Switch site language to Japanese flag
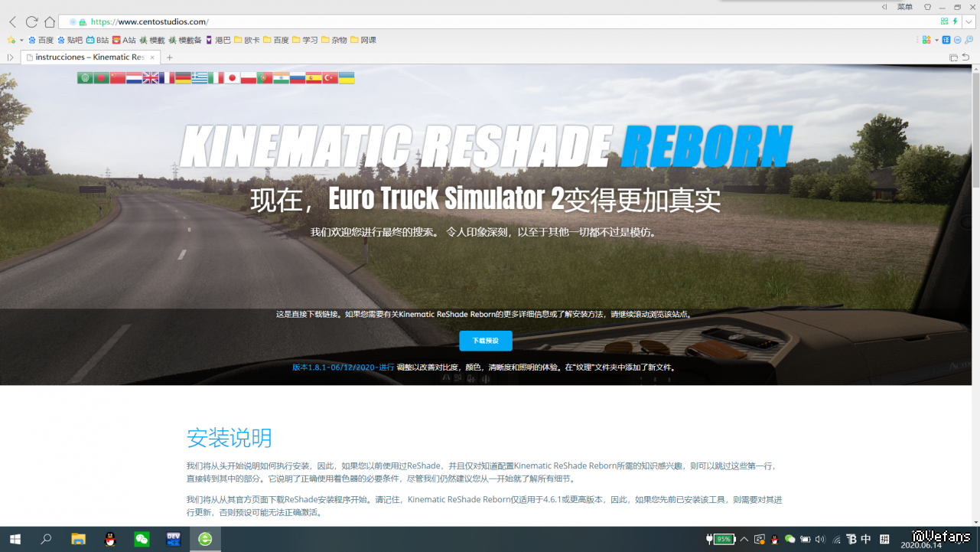 (x=232, y=77)
